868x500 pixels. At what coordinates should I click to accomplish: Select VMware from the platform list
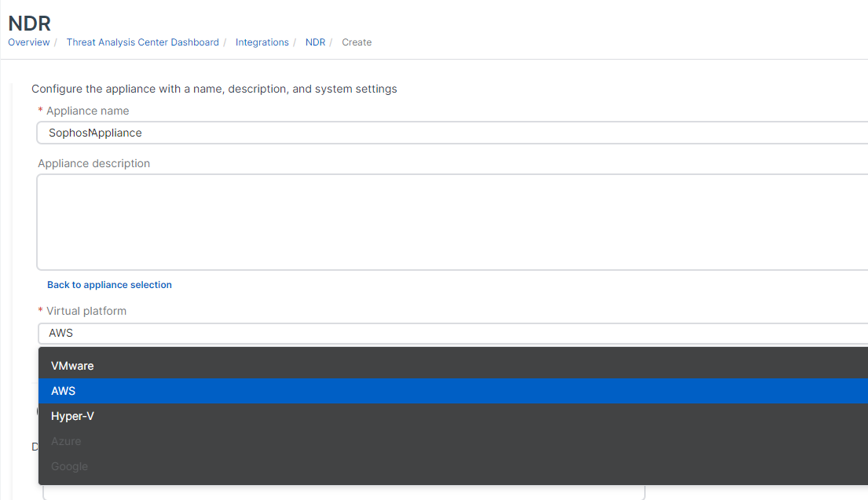72,366
